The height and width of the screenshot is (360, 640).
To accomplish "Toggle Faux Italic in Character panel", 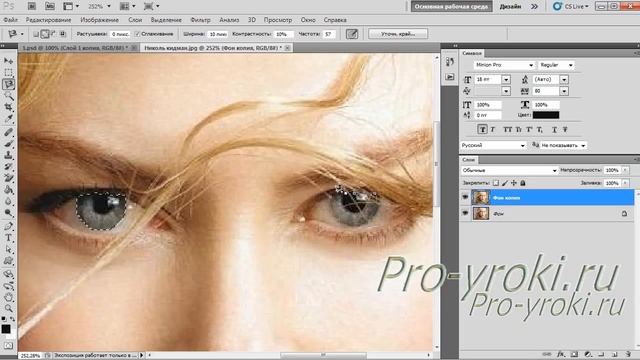I will point(493,129).
